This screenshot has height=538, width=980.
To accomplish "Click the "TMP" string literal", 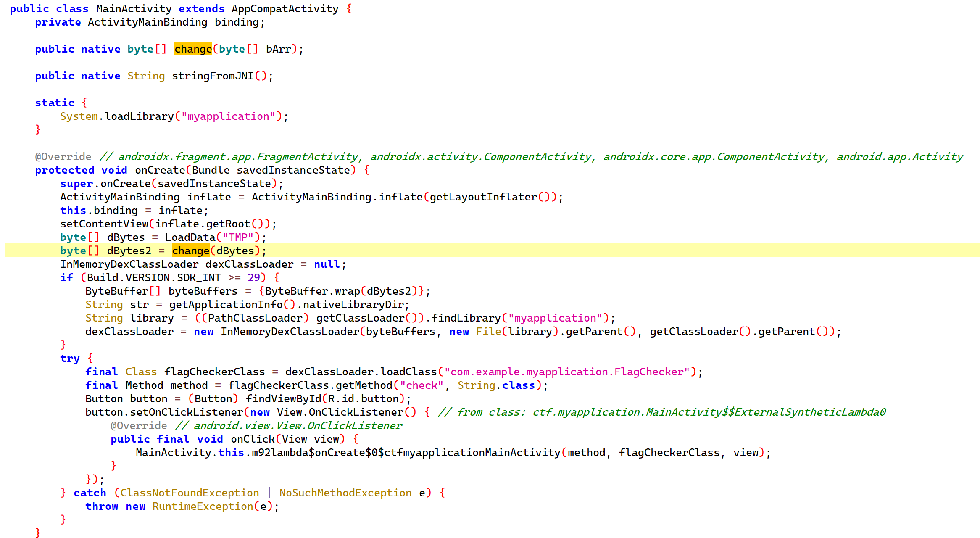I will click(x=238, y=237).
